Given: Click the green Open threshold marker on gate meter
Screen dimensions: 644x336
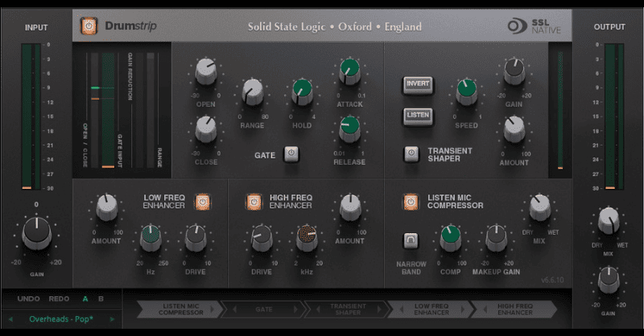Looking at the screenshot, I should [x=95, y=88].
